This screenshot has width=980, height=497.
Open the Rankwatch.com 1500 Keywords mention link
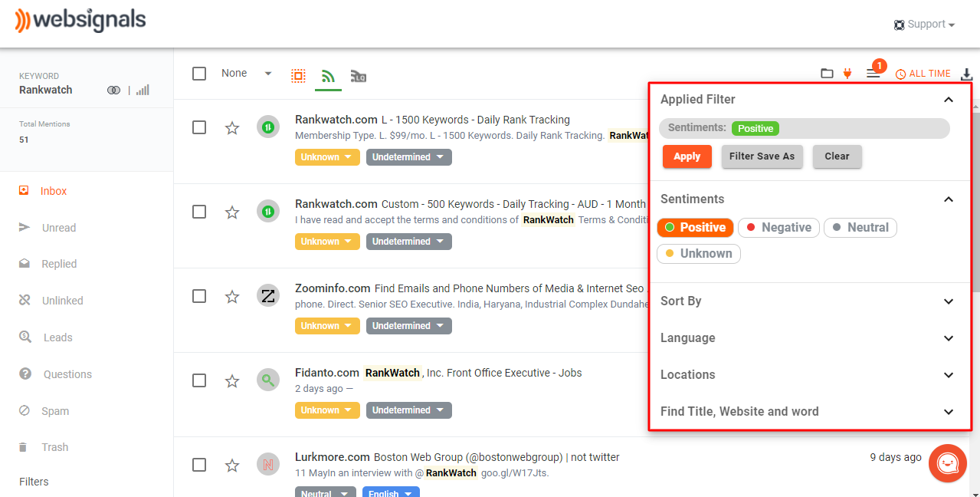click(x=432, y=120)
